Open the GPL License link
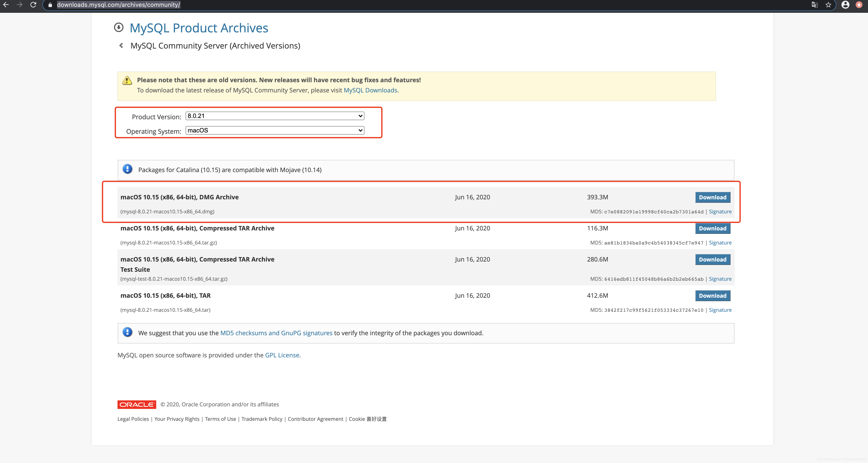This screenshot has height=463, width=868. pyautogui.click(x=282, y=355)
